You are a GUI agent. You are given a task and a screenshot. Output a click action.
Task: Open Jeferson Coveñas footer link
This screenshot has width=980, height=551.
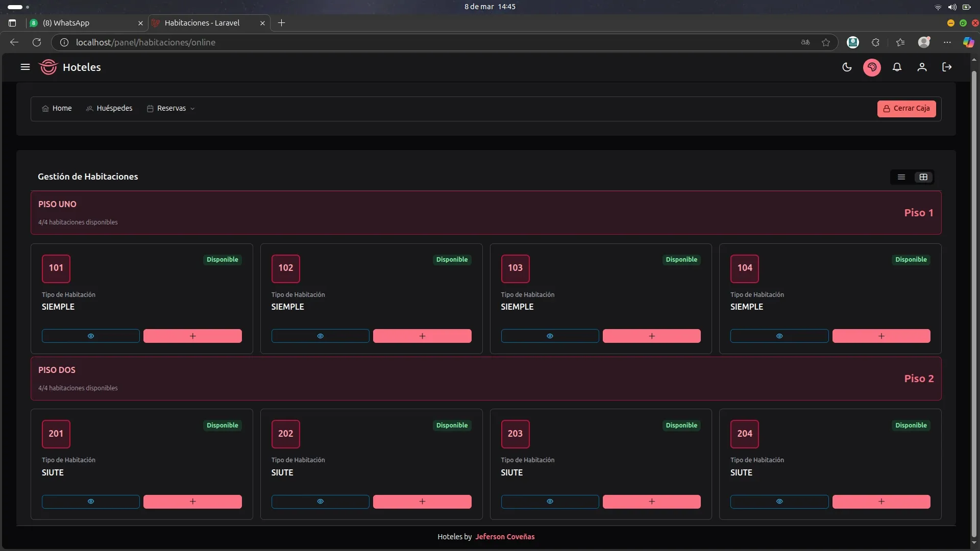coord(505,537)
